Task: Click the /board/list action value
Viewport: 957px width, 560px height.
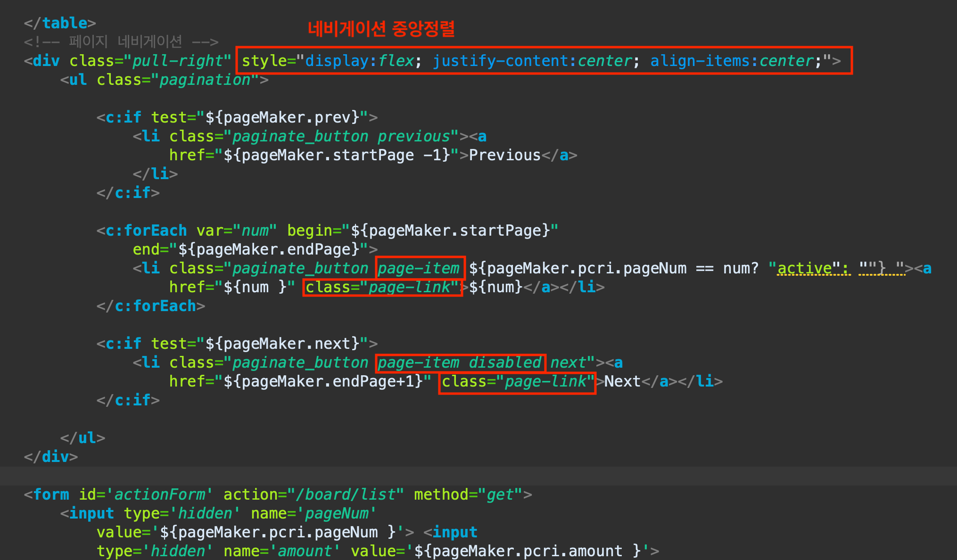Action: [345, 494]
